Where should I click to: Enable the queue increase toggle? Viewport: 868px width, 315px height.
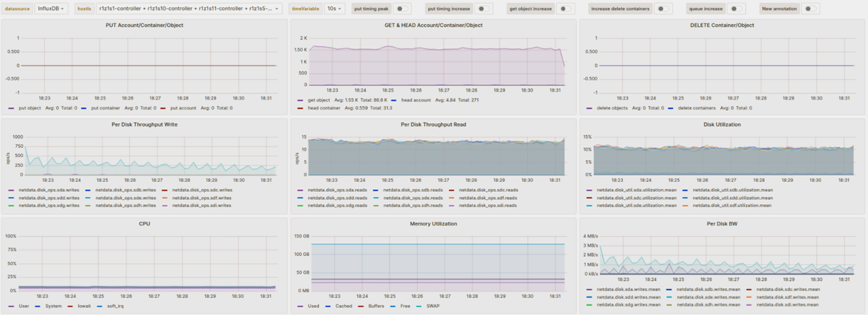[x=736, y=9]
